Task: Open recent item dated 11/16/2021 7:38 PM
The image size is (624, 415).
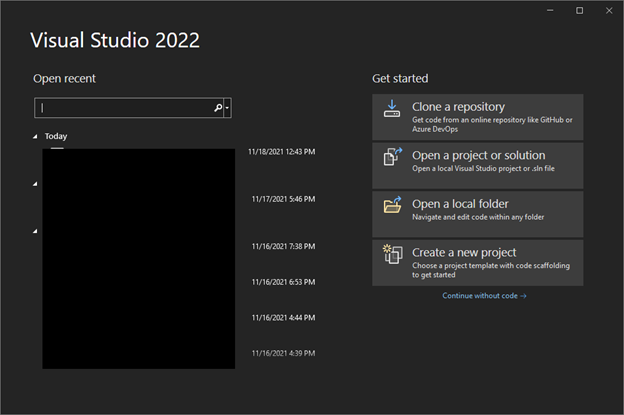Action: tap(283, 246)
